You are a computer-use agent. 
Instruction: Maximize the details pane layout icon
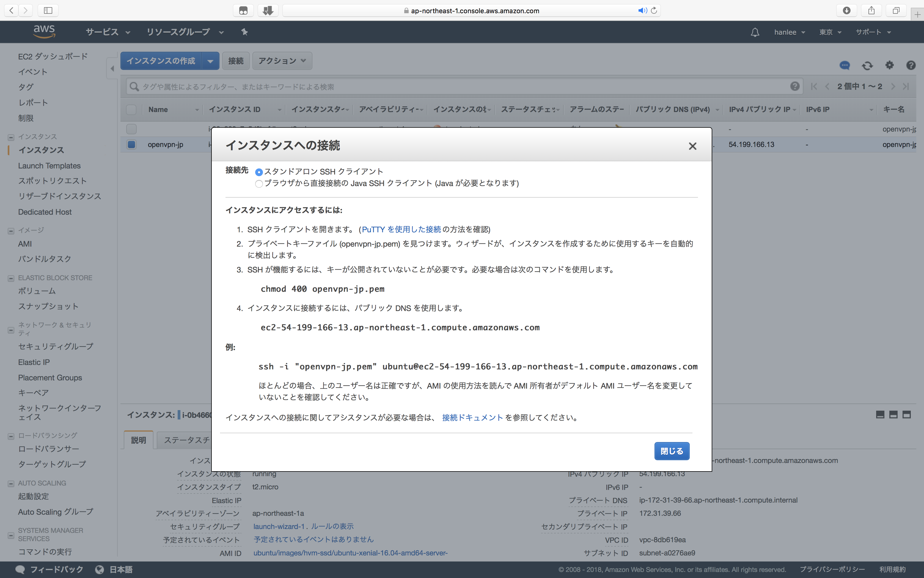(906, 415)
